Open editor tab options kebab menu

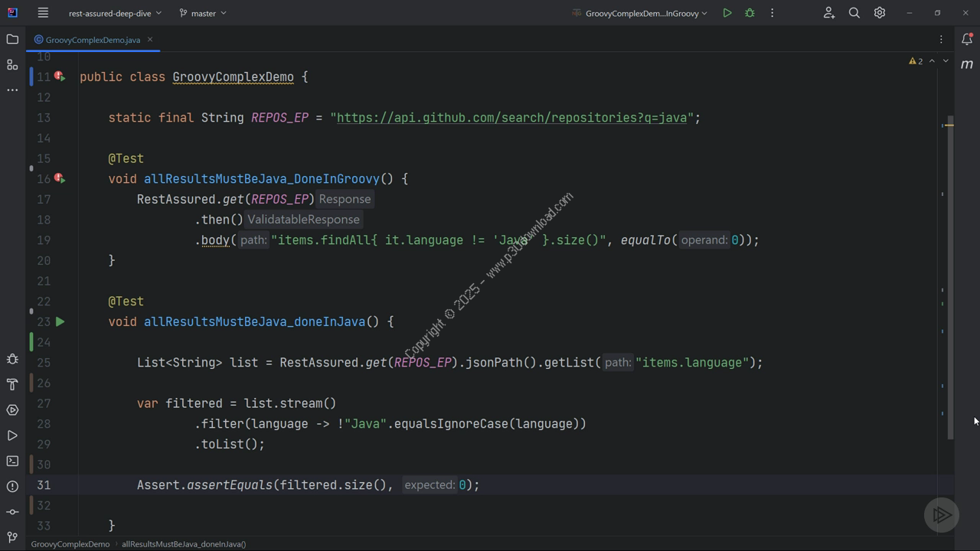pyautogui.click(x=941, y=39)
